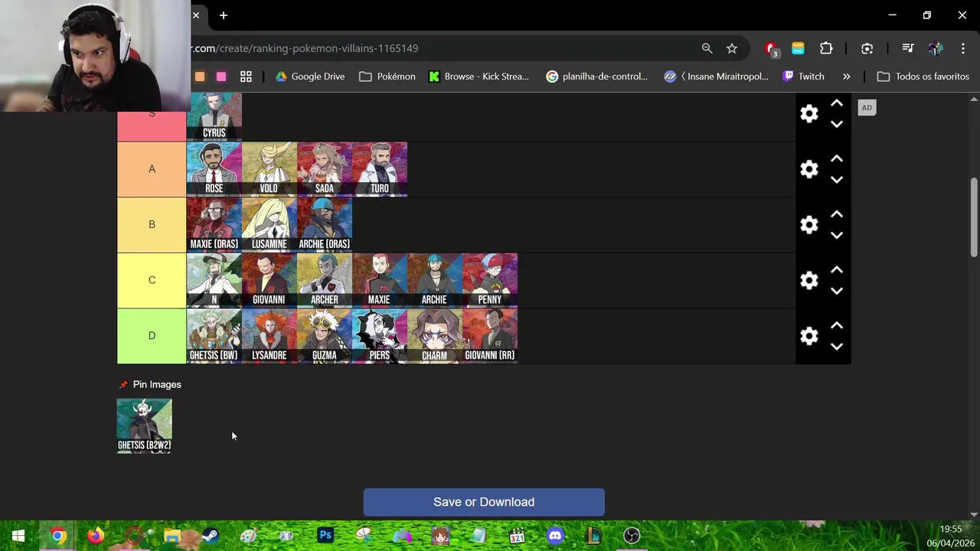Open a new browser tab
Image resolution: width=980 pixels, height=551 pixels.
click(x=223, y=15)
